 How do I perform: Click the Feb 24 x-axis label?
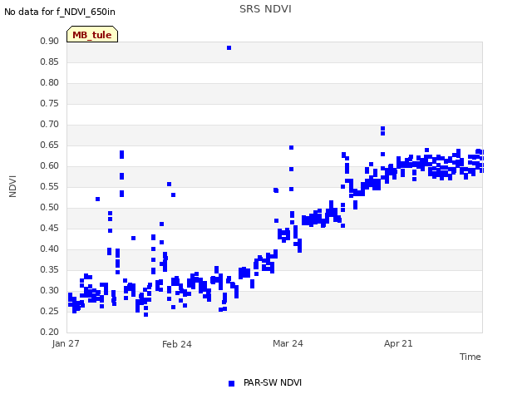[x=177, y=344]
